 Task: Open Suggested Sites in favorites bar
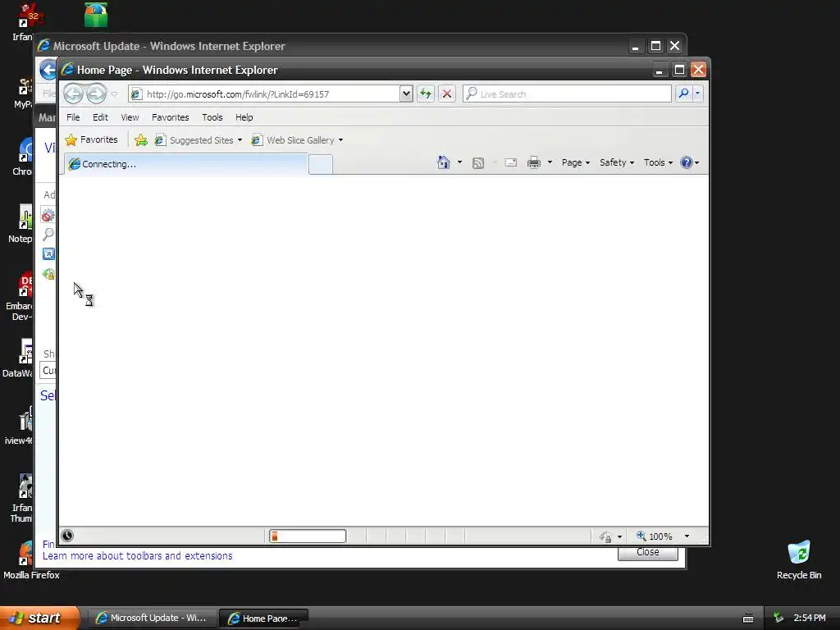(194, 140)
